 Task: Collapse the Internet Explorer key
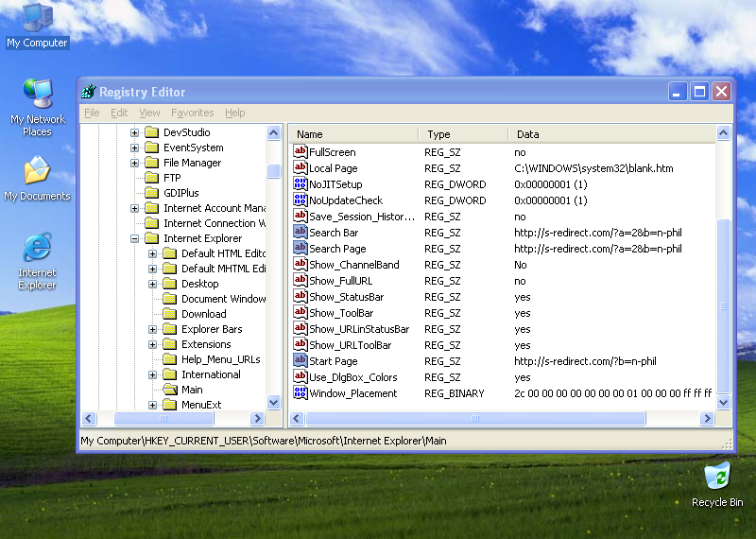(x=134, y=238)
